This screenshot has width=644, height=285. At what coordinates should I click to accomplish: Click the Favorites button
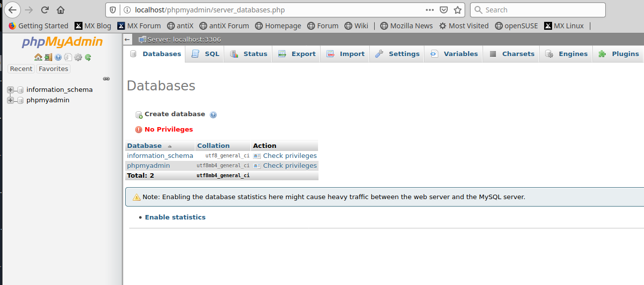[54, 69]
